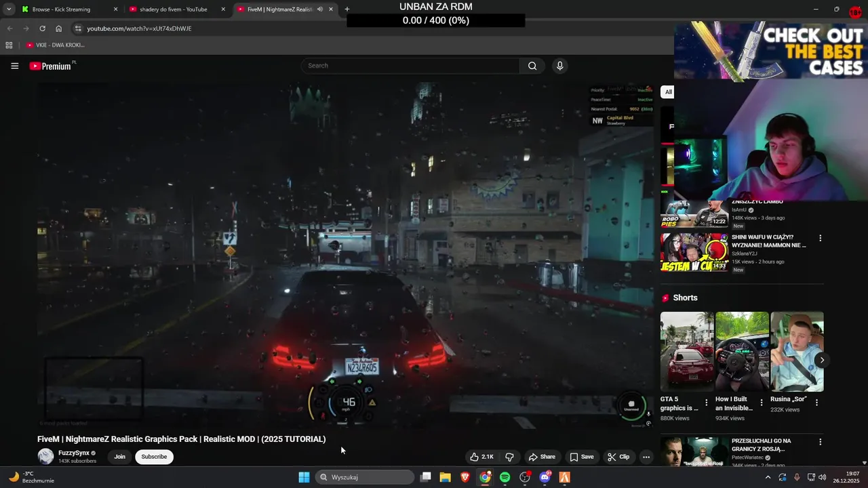Image resolution: width=868 pixels, height=488 pixels.
Task: Go back in browser history
Action: click(x=10, y=28)
